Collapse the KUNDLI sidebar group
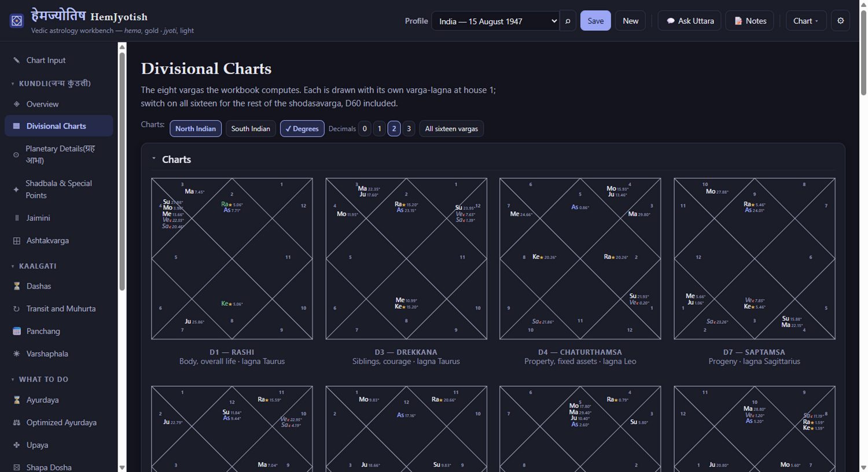868x472 pixels. tap(13, 83)
